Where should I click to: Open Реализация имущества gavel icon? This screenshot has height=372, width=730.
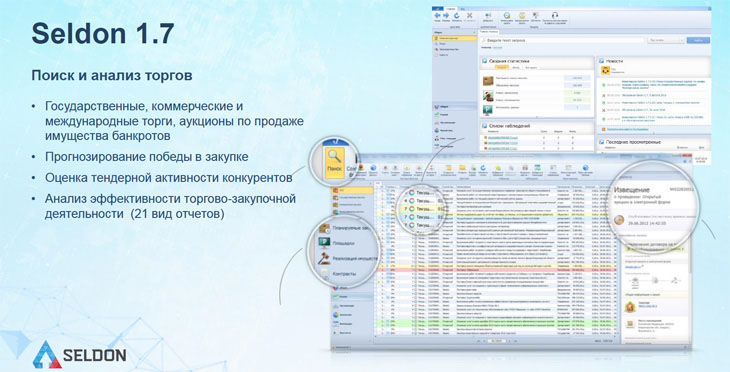point(324,258)
